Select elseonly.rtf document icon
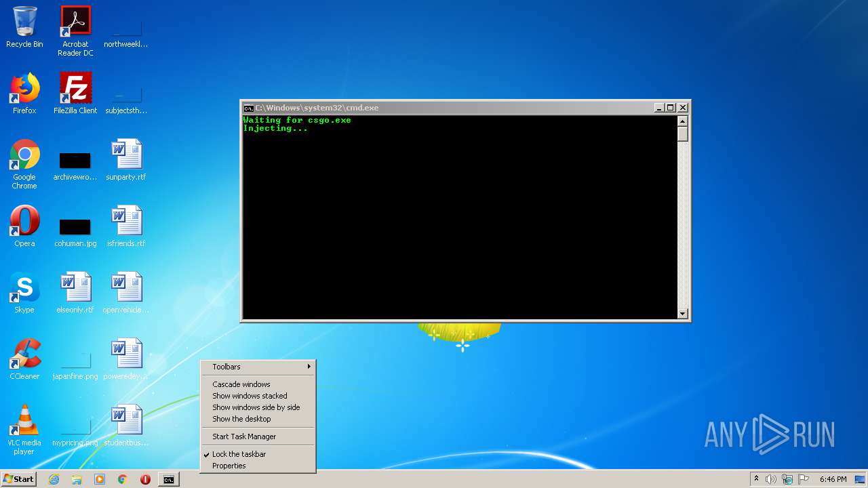This screenshot has height=488, width=868. point(75,293)
